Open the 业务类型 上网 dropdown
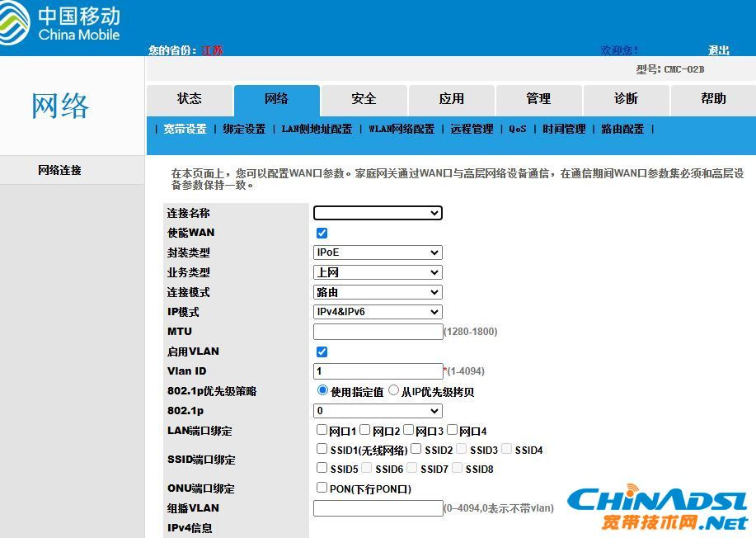The image size is (756, 538). (x=378, y=272)
